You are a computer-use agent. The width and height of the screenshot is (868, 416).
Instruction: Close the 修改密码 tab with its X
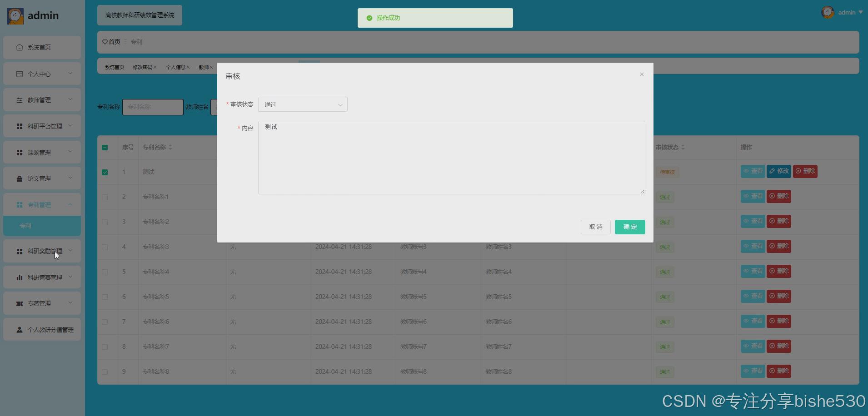[x=155, y=67]
